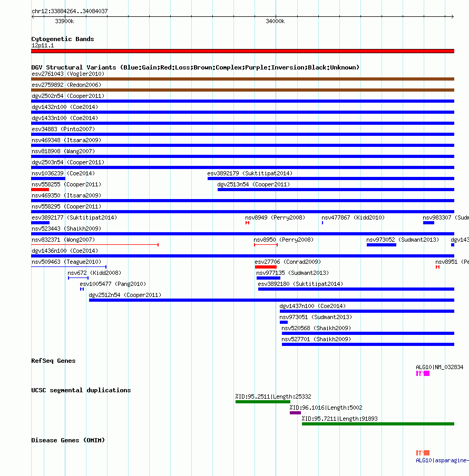Open the ALG10|asparagine- OMIM gene link
This screenshot has width=469, height=476.
coord(442,461)
